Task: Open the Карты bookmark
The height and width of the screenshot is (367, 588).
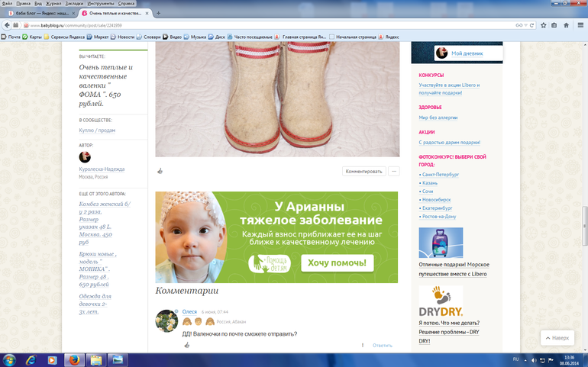Action: 32,37
